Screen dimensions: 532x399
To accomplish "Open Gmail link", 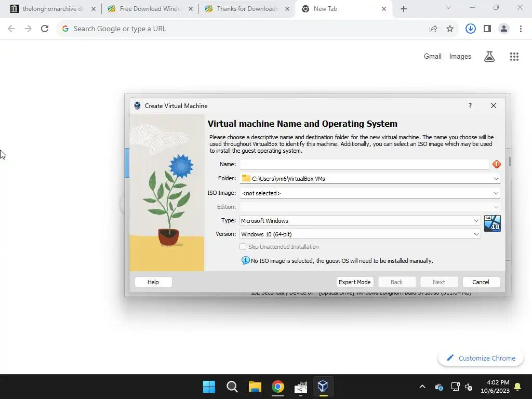I will pyautogui.click(x=433, y=56).
